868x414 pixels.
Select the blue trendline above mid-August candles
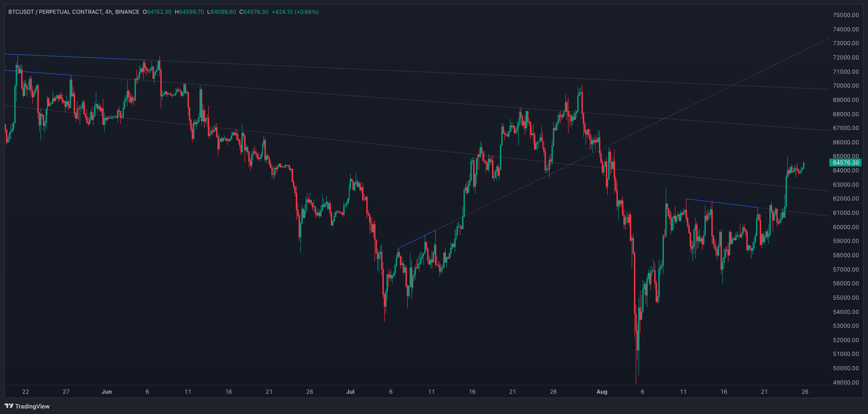(x=722, y=203)
